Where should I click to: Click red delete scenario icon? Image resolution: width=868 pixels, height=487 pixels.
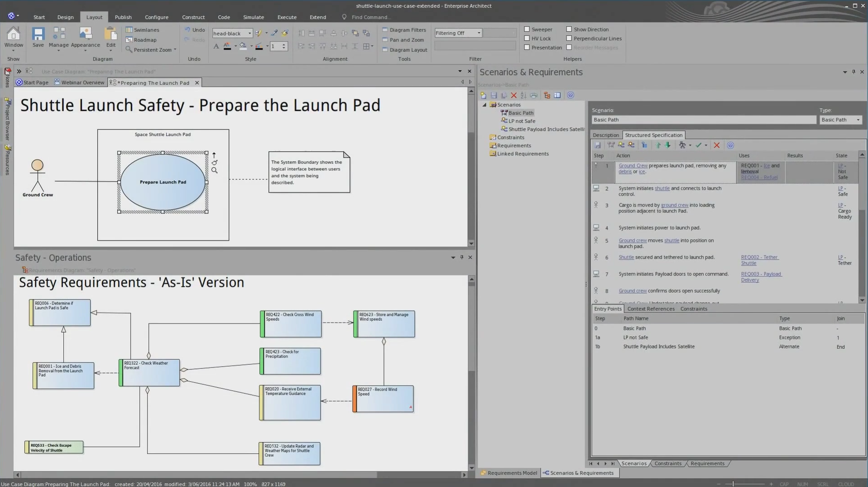click(x=513, y=95)
